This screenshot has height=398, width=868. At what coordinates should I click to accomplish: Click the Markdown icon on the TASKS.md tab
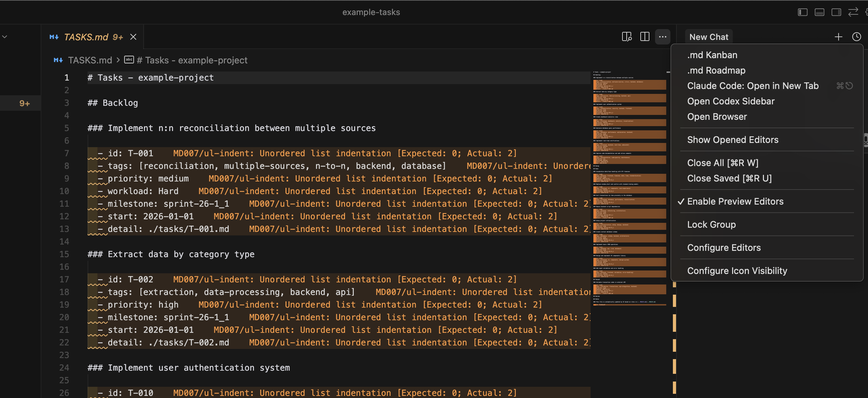(55, 37)
